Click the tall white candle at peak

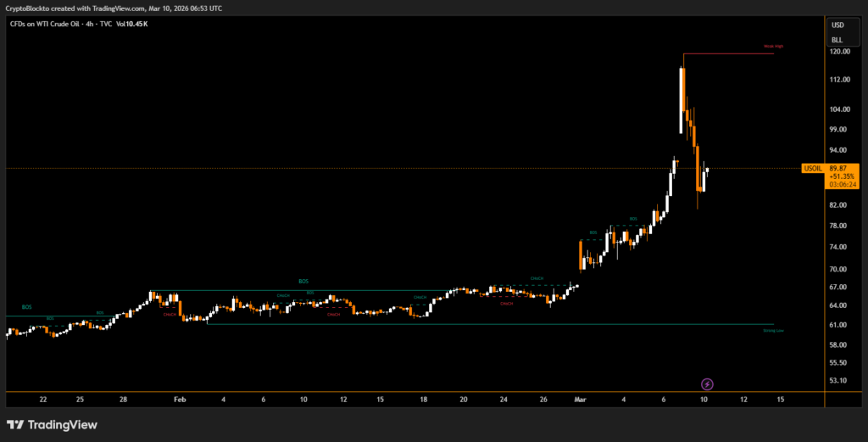[x=681, y=100]
